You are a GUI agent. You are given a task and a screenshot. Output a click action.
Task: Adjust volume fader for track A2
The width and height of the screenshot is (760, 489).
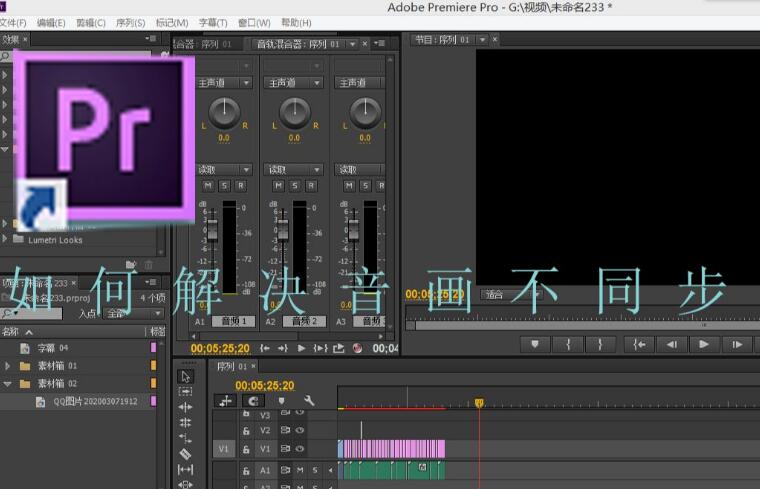point(283,229)
